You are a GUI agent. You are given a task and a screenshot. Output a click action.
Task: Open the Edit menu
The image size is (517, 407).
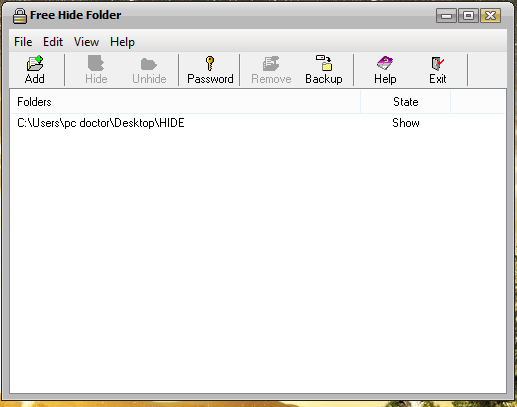click(x=53, y=42)
